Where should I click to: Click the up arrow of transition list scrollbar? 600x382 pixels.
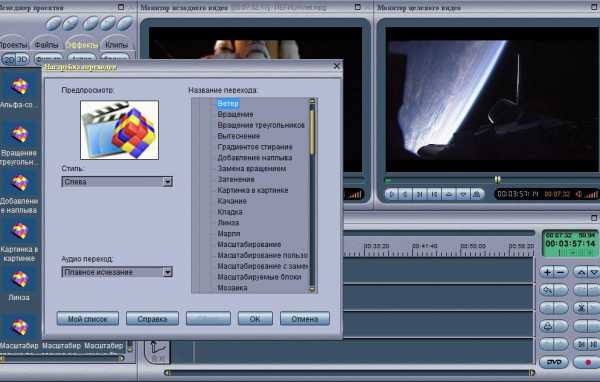click(312, 101)
